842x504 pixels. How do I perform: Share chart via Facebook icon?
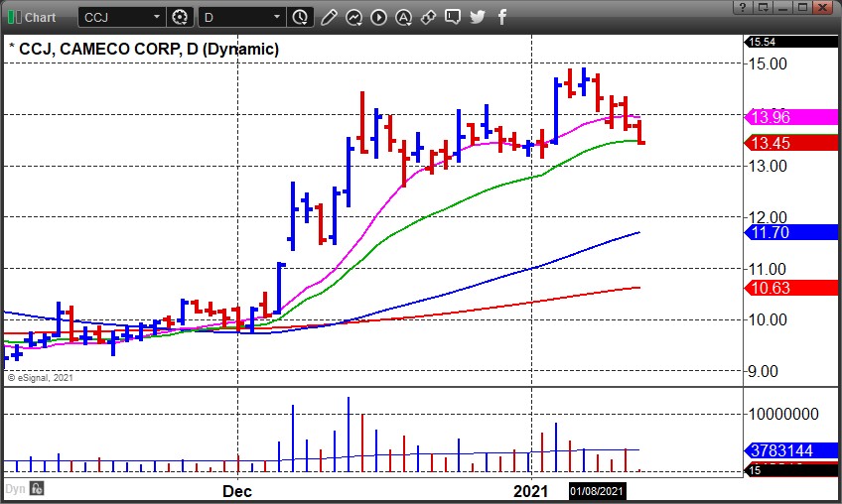click(x=502, y=17)
